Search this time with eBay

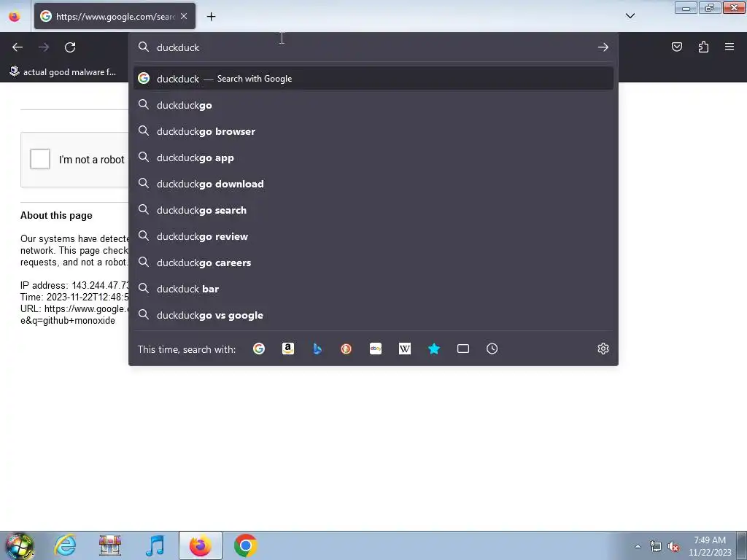pyautogui.click(x=376, y=349)
